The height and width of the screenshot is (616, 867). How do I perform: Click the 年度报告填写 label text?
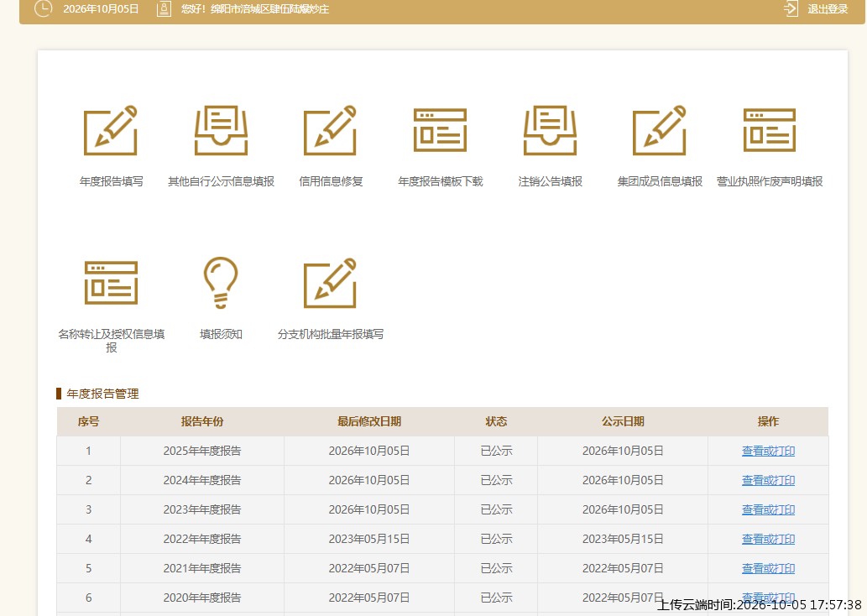click(111, 181)
